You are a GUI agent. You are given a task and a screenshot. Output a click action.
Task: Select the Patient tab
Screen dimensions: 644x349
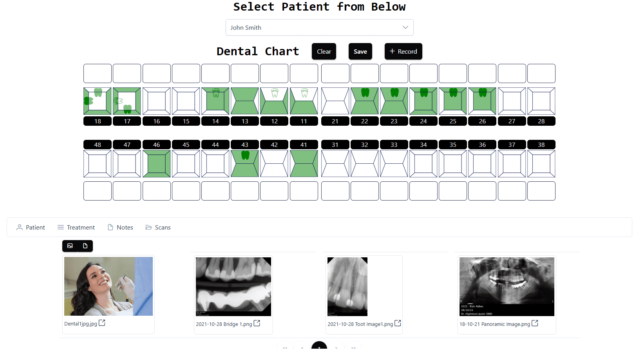[x=31, y=228]
